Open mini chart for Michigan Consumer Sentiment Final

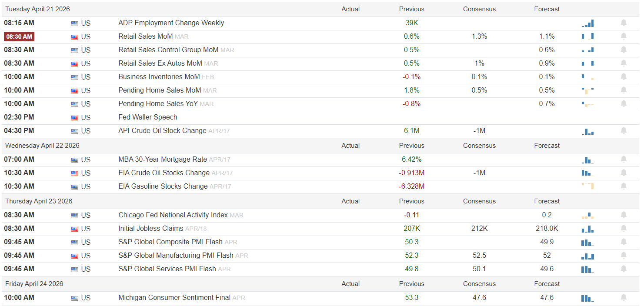coord(587,298)
